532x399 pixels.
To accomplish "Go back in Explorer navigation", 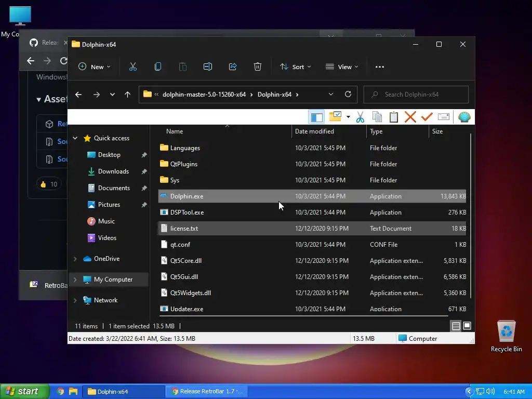I will (x=78, y=95).
